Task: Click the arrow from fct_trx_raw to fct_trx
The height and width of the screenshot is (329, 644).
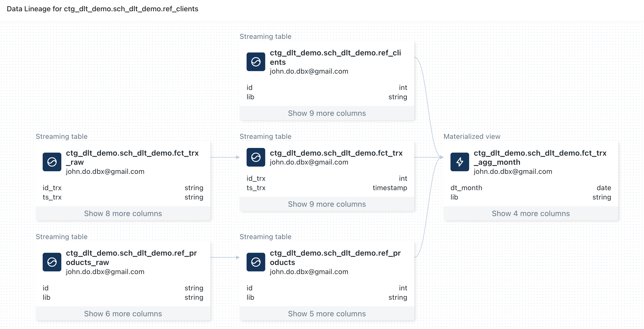Action: (225, 157)
